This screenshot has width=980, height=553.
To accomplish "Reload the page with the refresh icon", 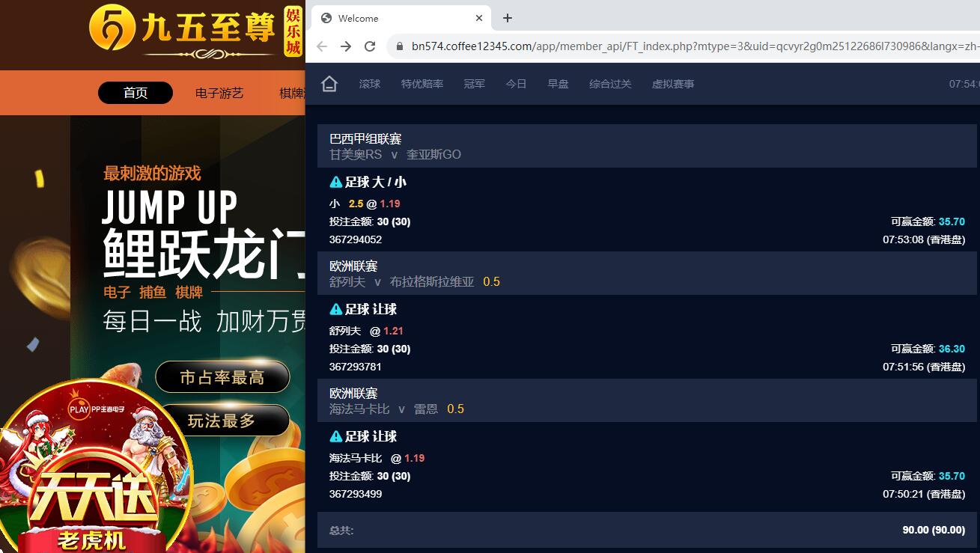I will [370, 46].
